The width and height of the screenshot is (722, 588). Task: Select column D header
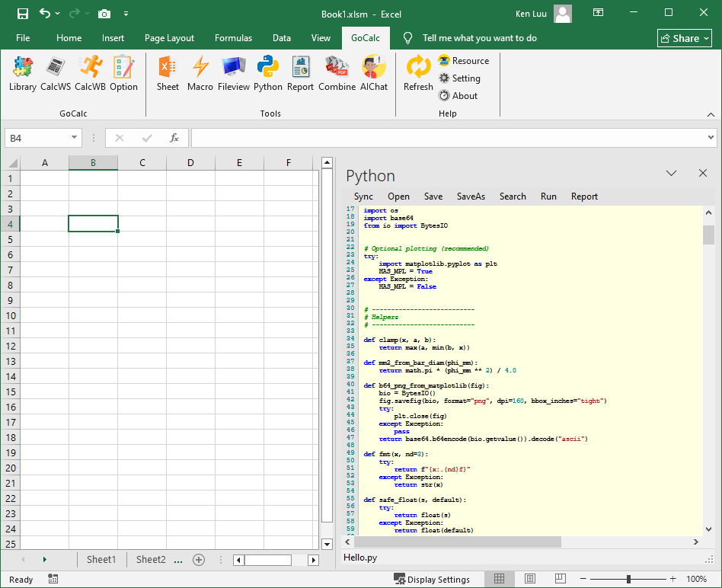(190, 162)
